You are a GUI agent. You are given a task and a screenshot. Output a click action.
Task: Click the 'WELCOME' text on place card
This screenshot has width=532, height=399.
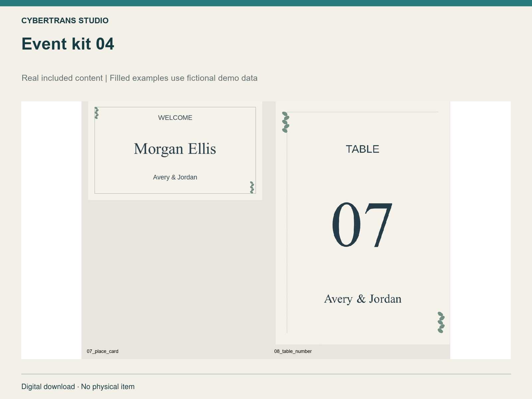click(x=175, y=118)
